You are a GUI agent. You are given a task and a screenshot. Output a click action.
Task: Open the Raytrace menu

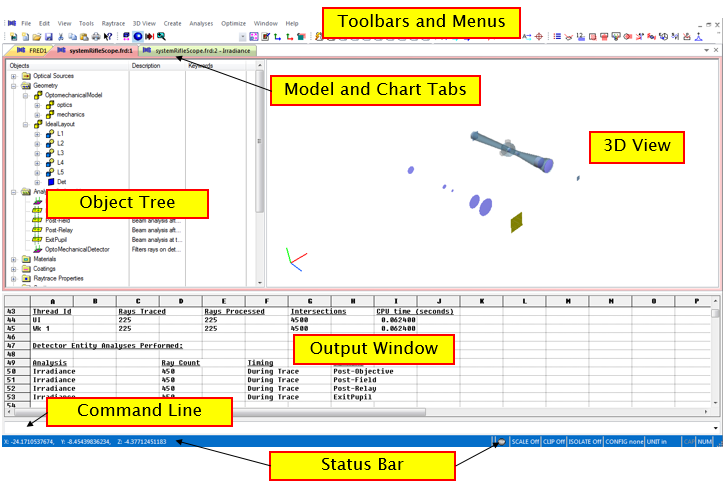[x=114, y=22]
